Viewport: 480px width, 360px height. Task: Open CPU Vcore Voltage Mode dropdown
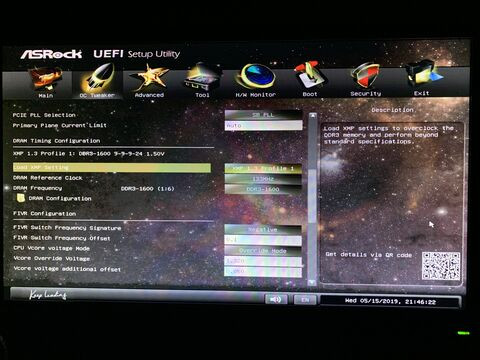[x=263, y=250]
